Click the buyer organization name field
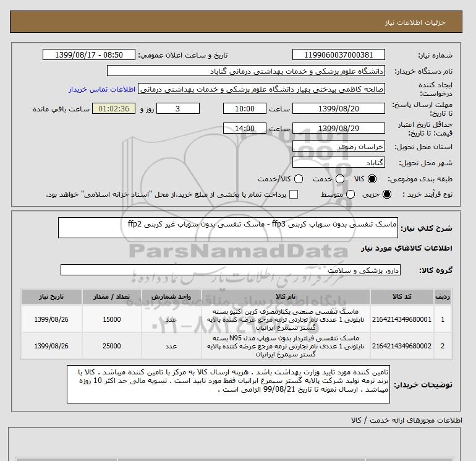Image resolution: width=476 pixels, height=461 pixels. coord(246,71)
